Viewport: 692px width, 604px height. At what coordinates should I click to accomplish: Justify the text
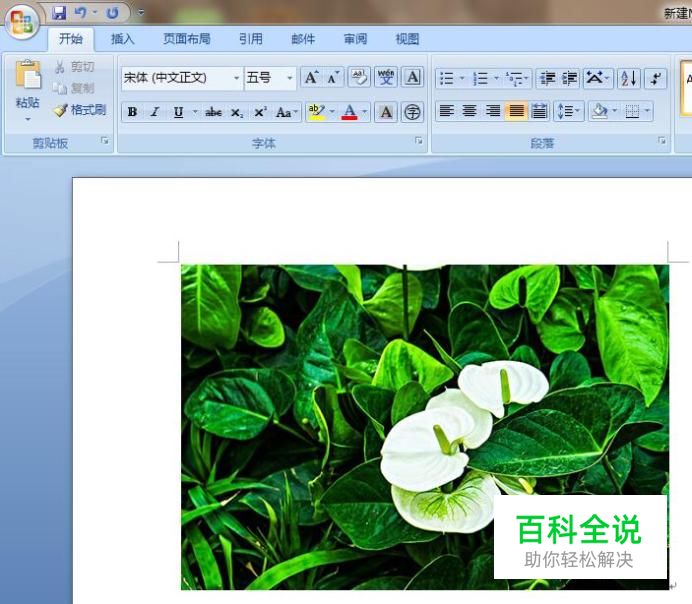coord(516,111)
